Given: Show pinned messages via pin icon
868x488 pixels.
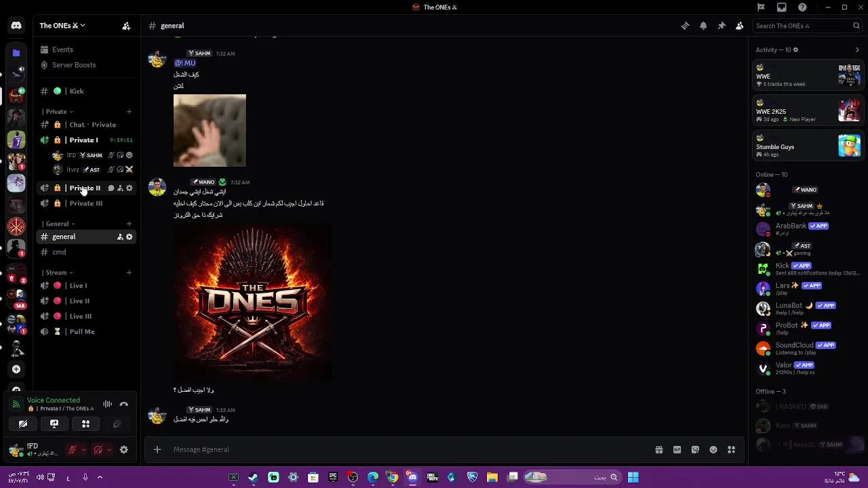Looking at the screenshot, I should [x=722, y=26].
